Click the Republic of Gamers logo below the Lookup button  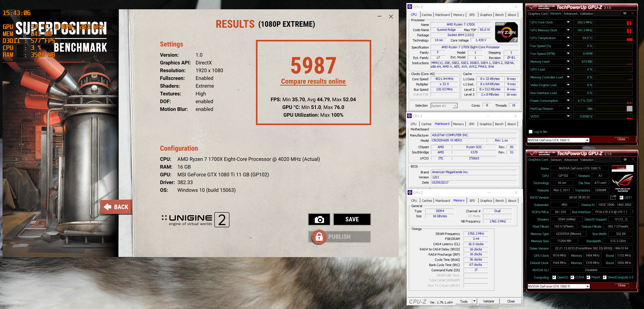click(623, 183)
